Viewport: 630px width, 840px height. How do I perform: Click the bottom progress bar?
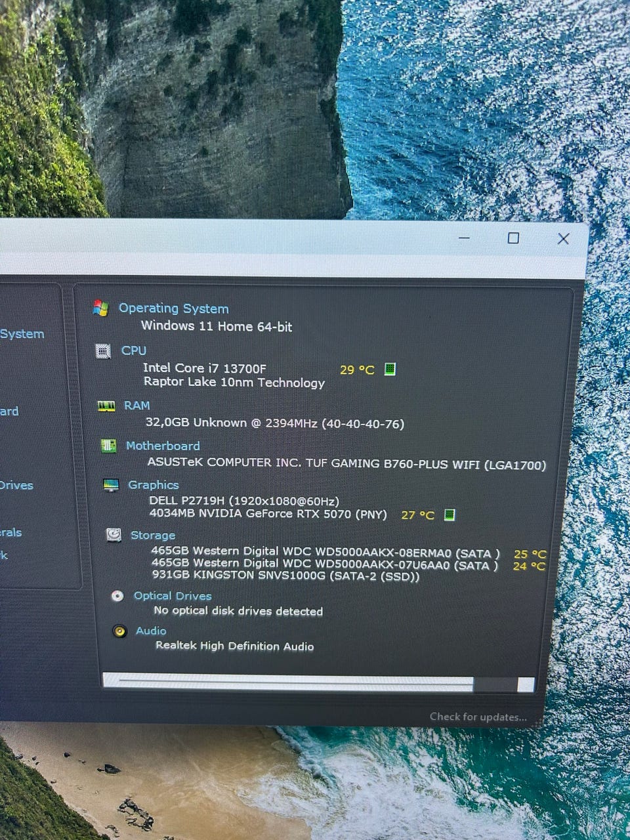click(x=319, y=682)
